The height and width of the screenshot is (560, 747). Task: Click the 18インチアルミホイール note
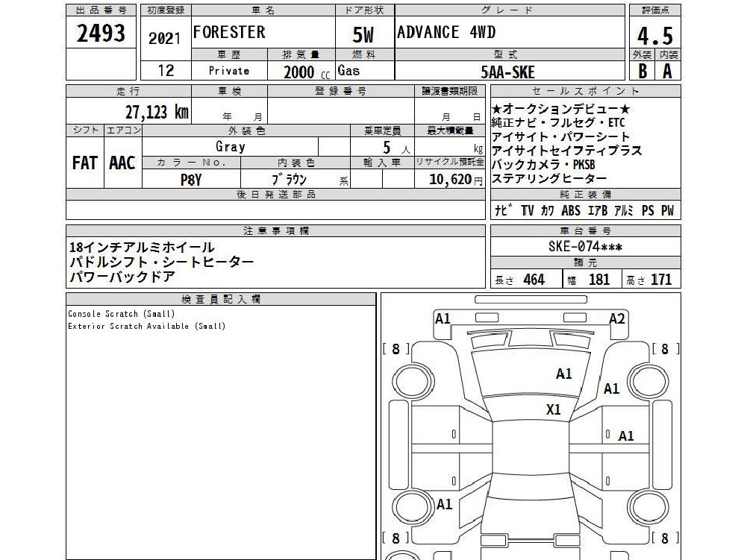142,247
